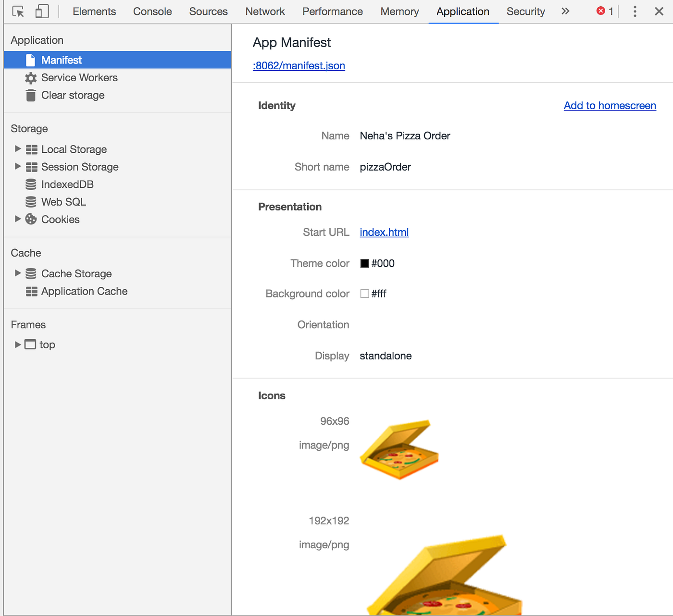673x616 pixels.
Task: Click the #fff background color text
Action: tap(379, 294)
